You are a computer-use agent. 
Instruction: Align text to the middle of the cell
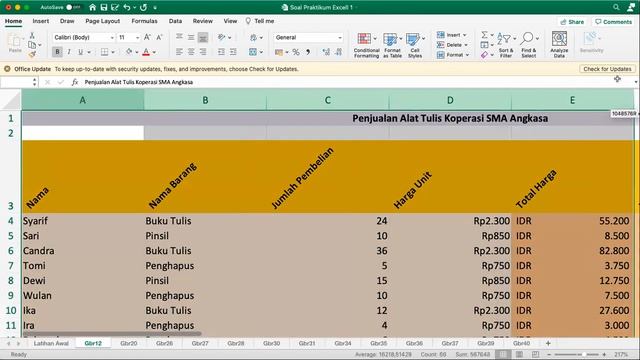(191, 37)
